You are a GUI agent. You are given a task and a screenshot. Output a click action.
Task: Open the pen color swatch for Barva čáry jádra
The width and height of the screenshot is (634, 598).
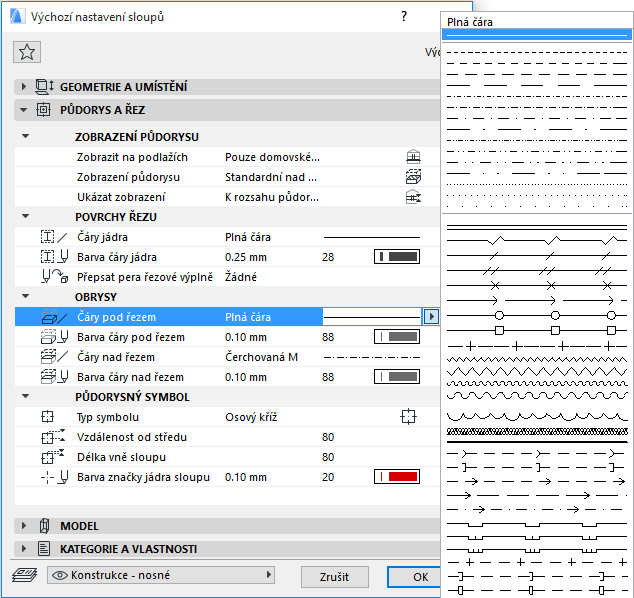coord(397,256)
